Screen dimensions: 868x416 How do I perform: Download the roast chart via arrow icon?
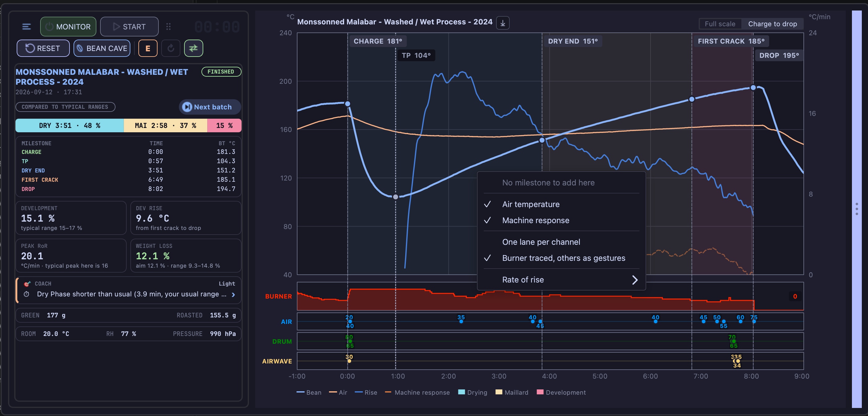(x=502, y=23)
